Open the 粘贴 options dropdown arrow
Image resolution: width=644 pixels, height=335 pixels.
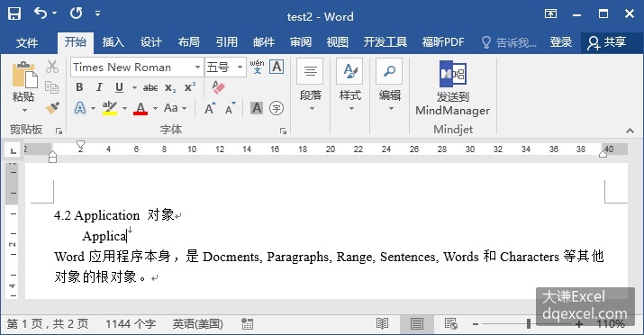[x=24, y=110]
